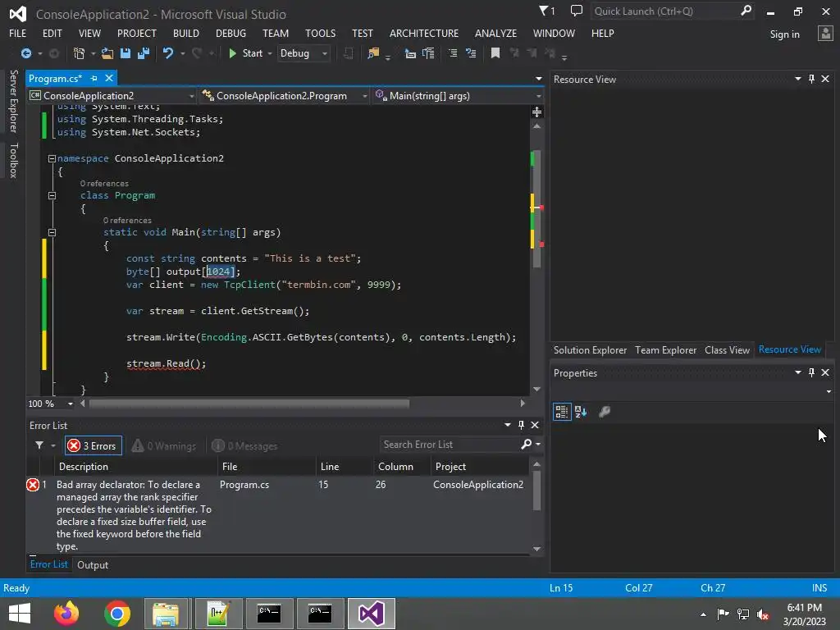Uncomment selected lines icon

pos(471,53)
